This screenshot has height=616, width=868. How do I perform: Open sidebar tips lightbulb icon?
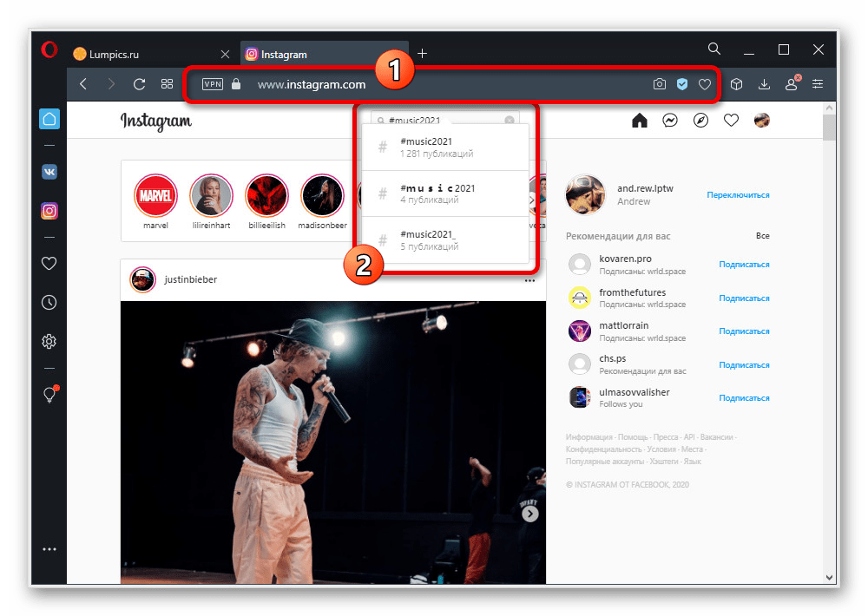[49, 394]
